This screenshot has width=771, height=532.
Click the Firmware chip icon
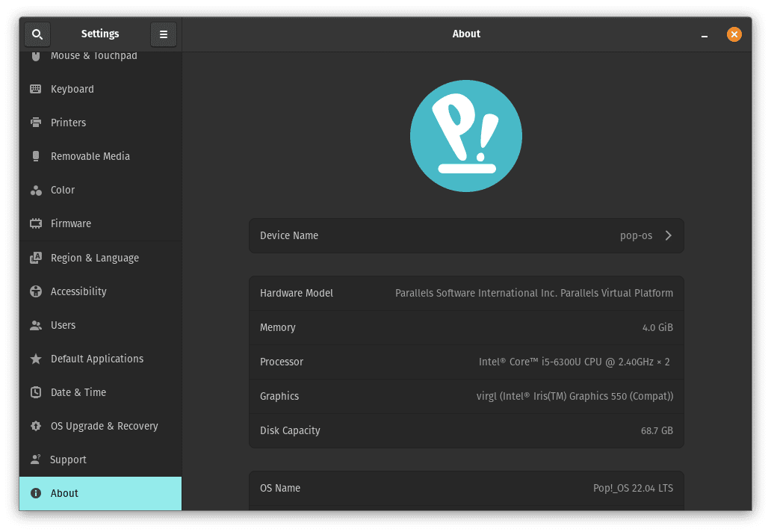[x=35, y=223]
